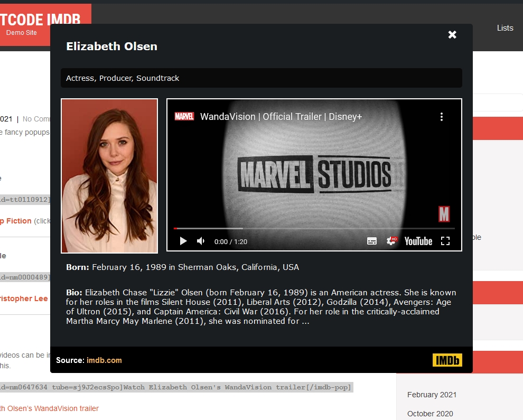The height and width of the screenshot is (420, 523).
Task: Enter fullscreen mode in video player
Action: pos(445,241)
